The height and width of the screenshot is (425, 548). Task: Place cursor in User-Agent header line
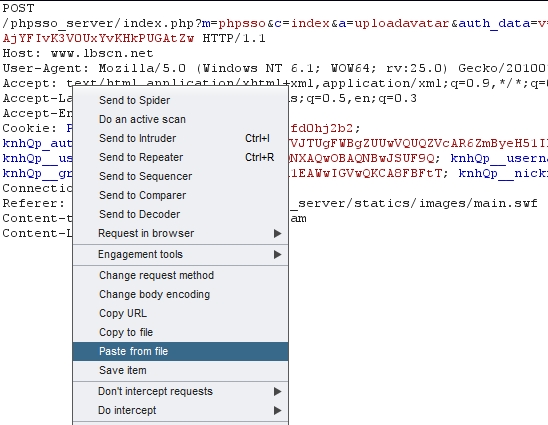coord(274,68)
